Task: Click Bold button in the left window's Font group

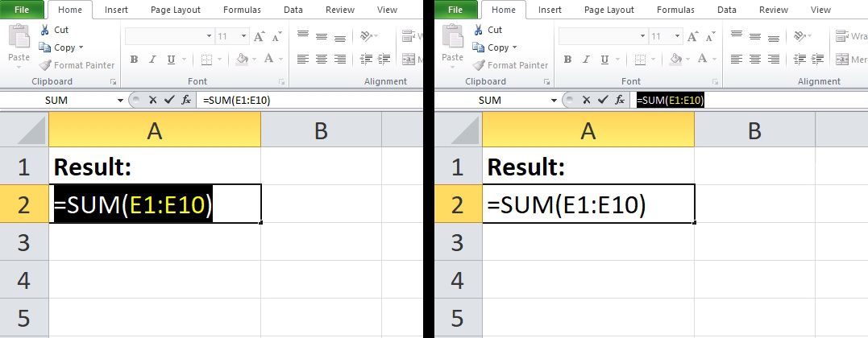Action: 134,60
